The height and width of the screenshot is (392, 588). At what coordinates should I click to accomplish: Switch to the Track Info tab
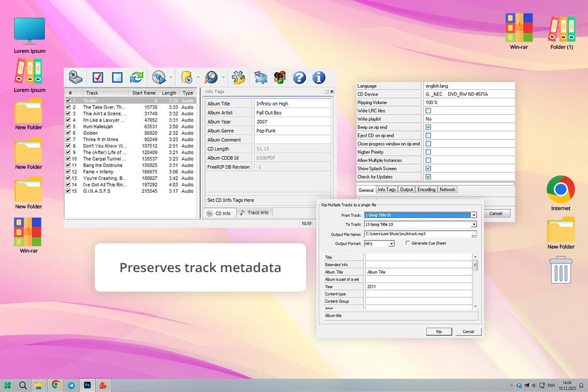coord(254,212)
